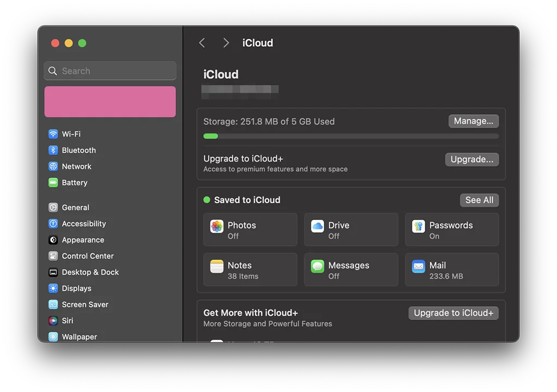Viewport: 557px width, 392px height.
Task: Select the Wallpaper label in sidebar
Action: click(x=79, y=337)
